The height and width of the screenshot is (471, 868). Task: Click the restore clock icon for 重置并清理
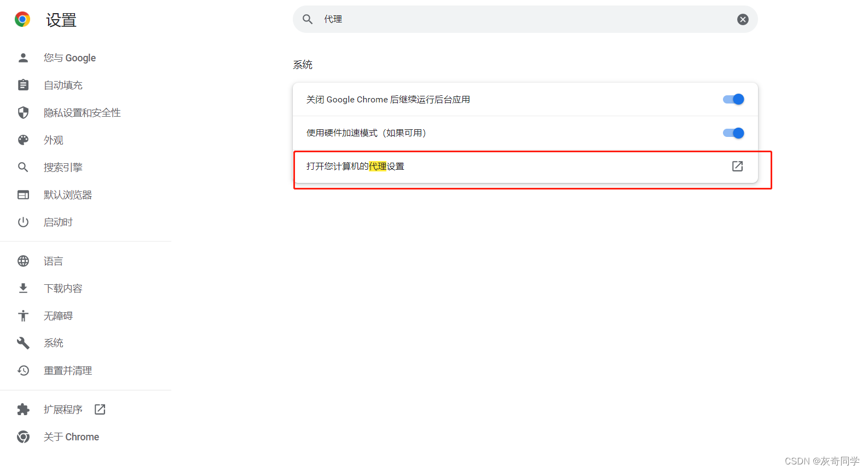pos(23,370)
